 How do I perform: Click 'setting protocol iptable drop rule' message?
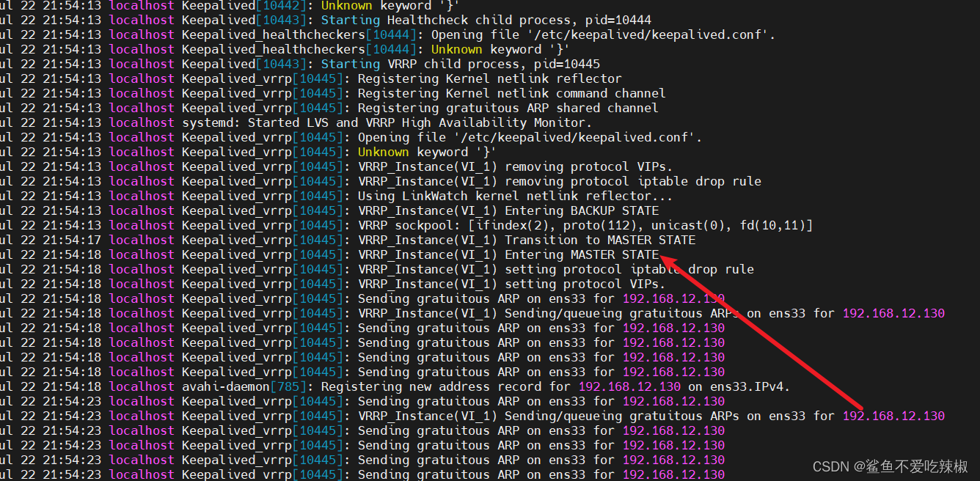coord(629,269)
